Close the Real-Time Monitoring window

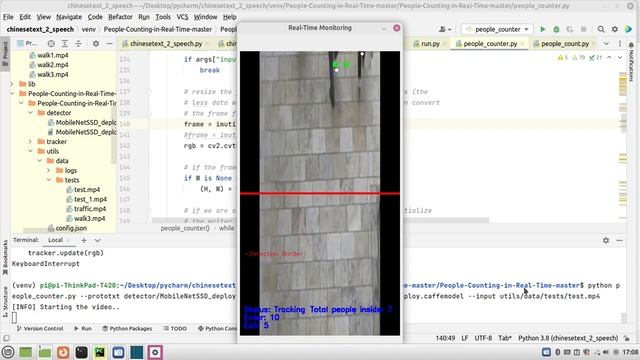tap(396, 28)
